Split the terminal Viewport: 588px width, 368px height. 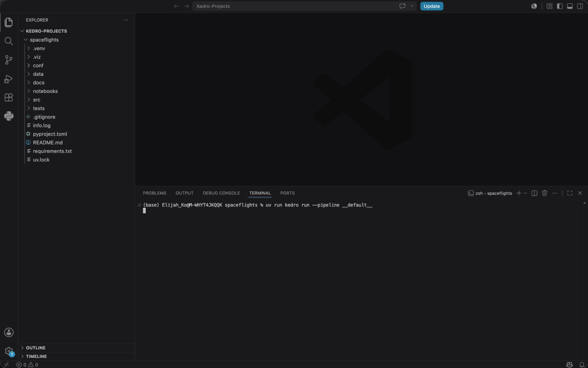coord(534,193)
